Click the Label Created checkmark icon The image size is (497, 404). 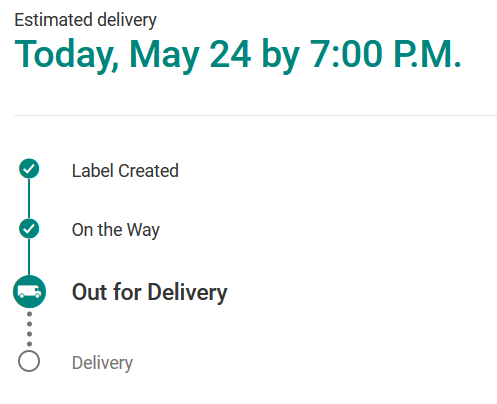[x=29, y=169]
